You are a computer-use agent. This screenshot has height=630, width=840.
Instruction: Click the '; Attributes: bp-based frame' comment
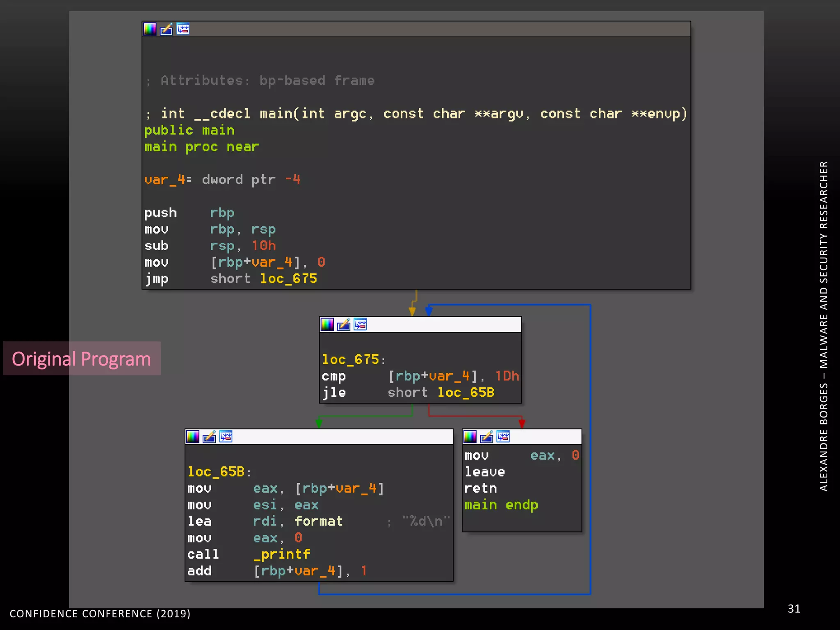[260, 80]
